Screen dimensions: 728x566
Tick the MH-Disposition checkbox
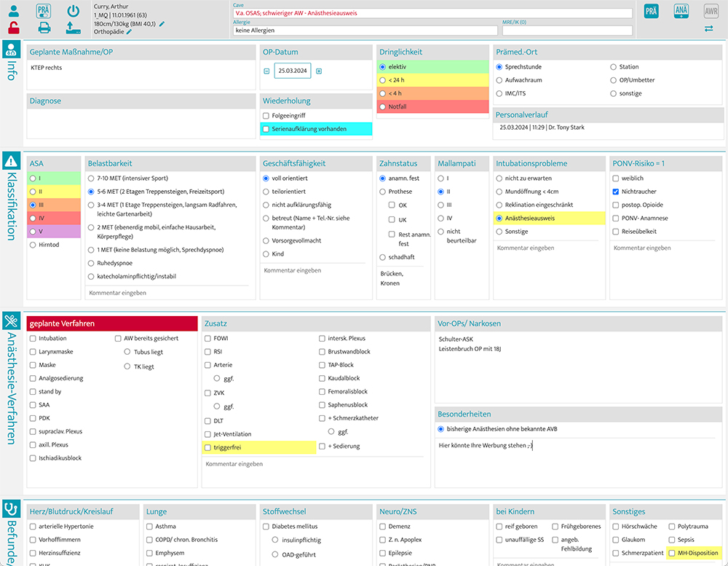[671, 553]
